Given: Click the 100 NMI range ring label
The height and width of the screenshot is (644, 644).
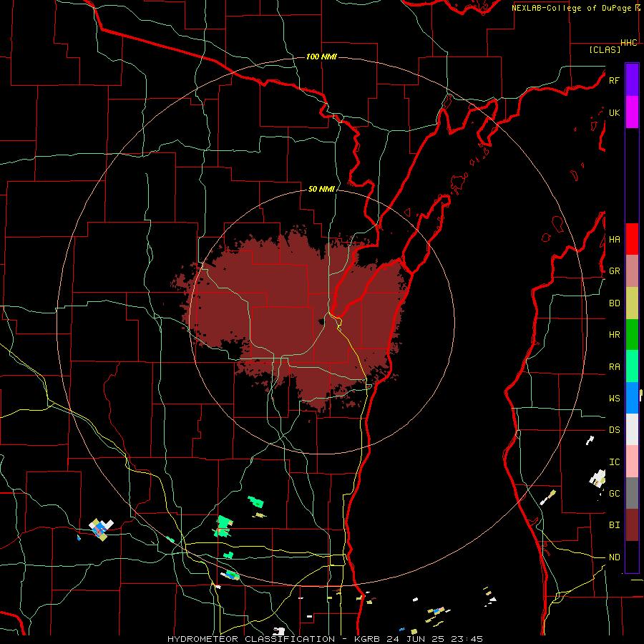Looking at the screenshot, I should tap(321, 57).
